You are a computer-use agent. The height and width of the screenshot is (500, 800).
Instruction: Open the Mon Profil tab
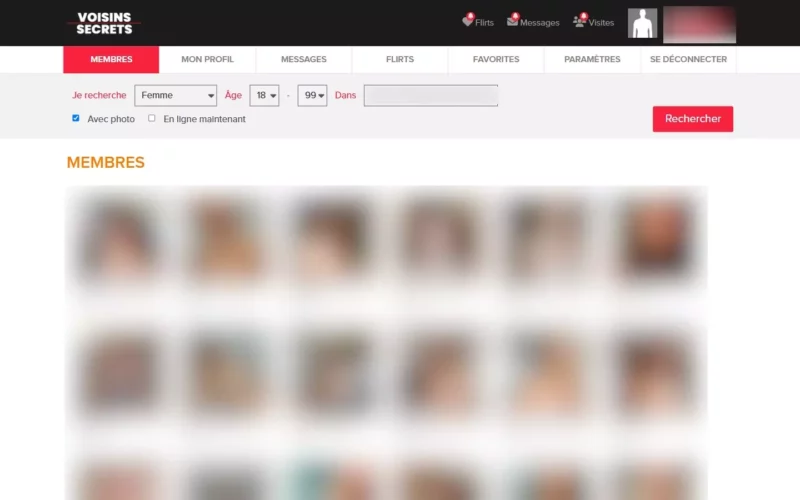pyautogui.click(x=207, y=59)
